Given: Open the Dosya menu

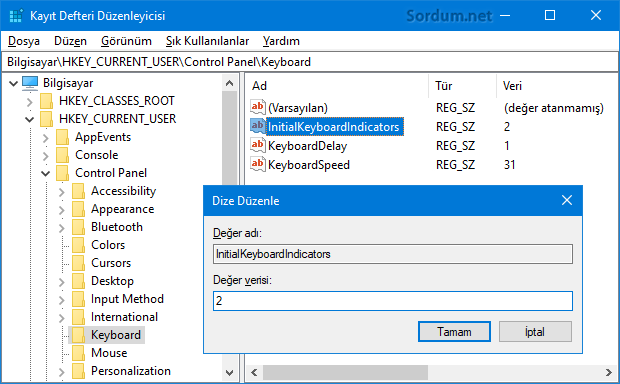Looking at the screenshot, I should (x=24, y=41).
